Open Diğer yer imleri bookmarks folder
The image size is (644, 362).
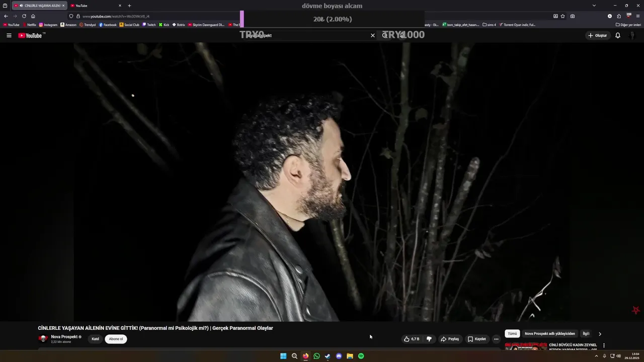point(628,25)
